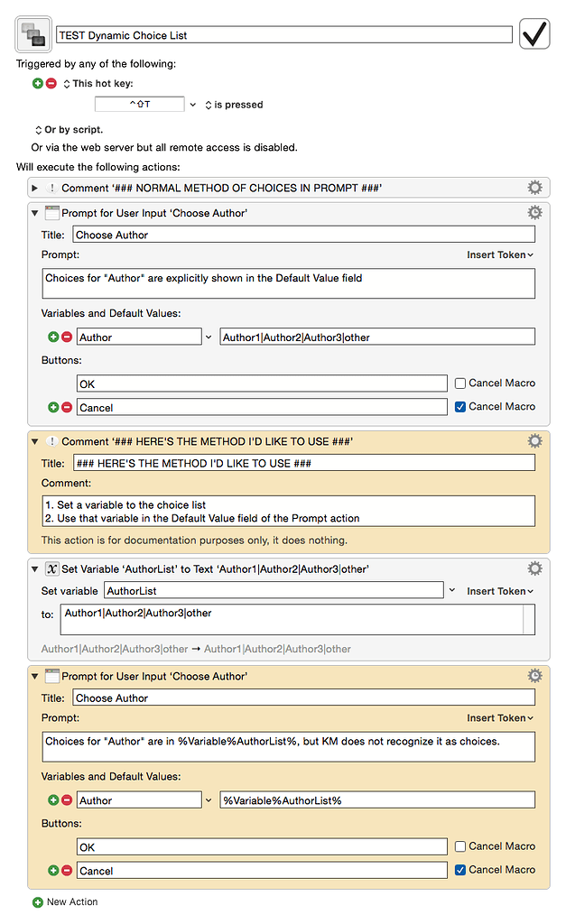
Task: Open Insert Token menu in second prompt
Action: point(500,717)
